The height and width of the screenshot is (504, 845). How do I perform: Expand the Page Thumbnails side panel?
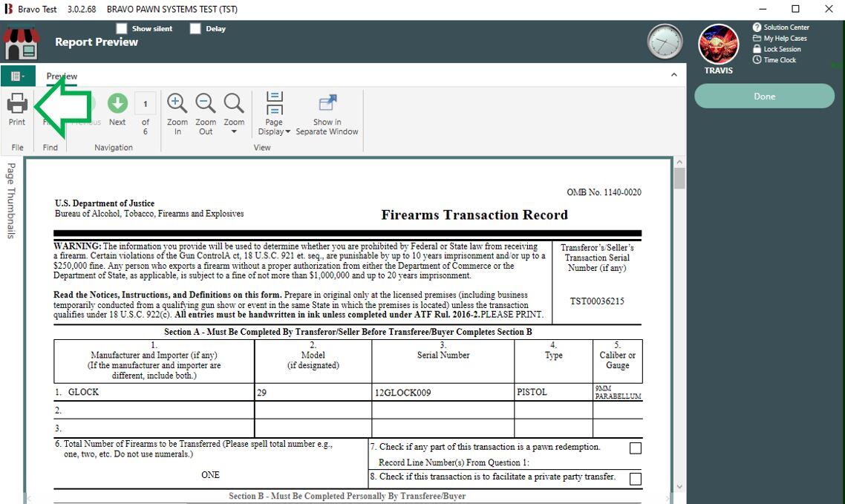11,200
